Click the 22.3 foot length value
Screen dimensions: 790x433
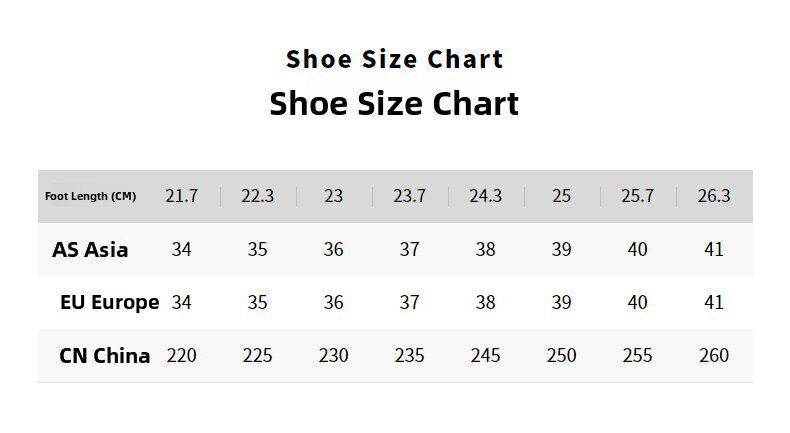tap(257, 196)
